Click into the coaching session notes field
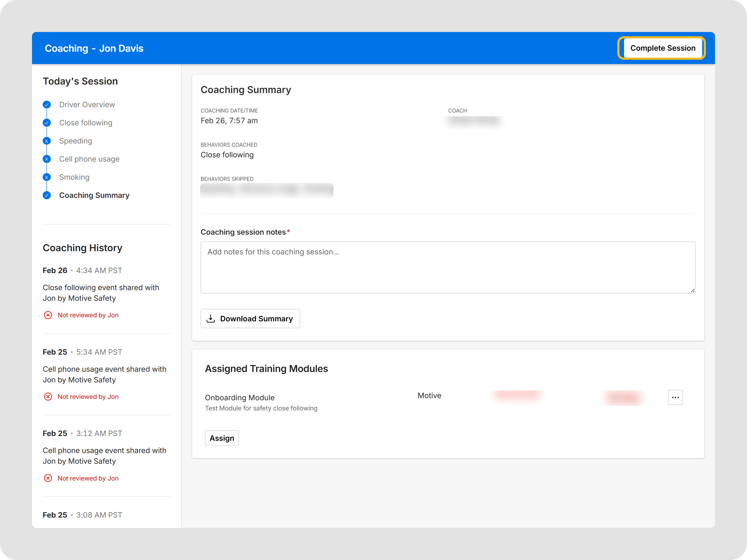Screen dimensions: 747x560 pyautogui.click(x=447, y=267)
